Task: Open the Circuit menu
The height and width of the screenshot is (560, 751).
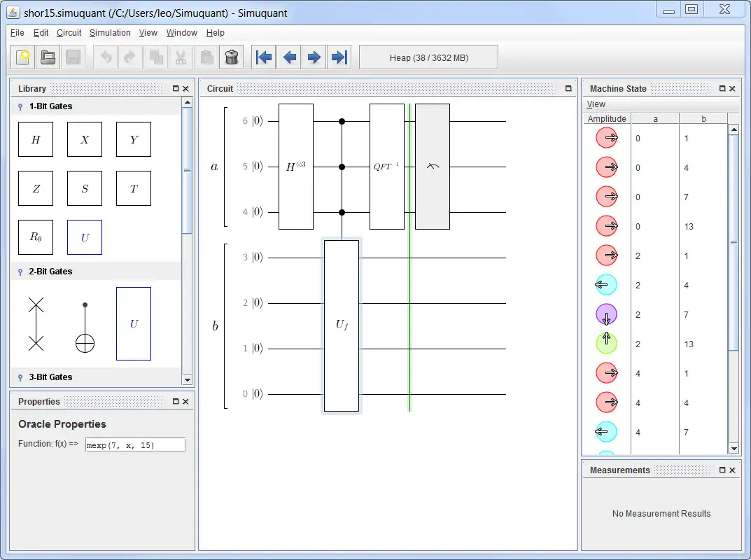Action: pyautogui.click(x=69, y=33)
